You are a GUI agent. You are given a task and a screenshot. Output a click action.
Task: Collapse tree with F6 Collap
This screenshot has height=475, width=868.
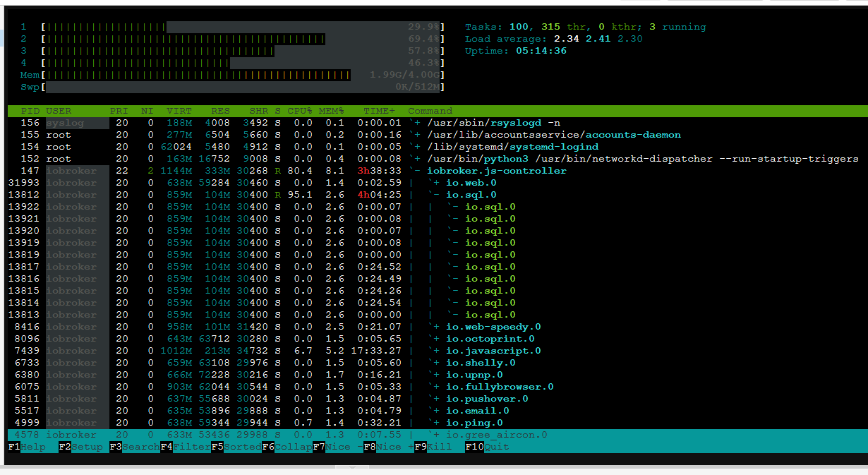[x=287, y=447]
